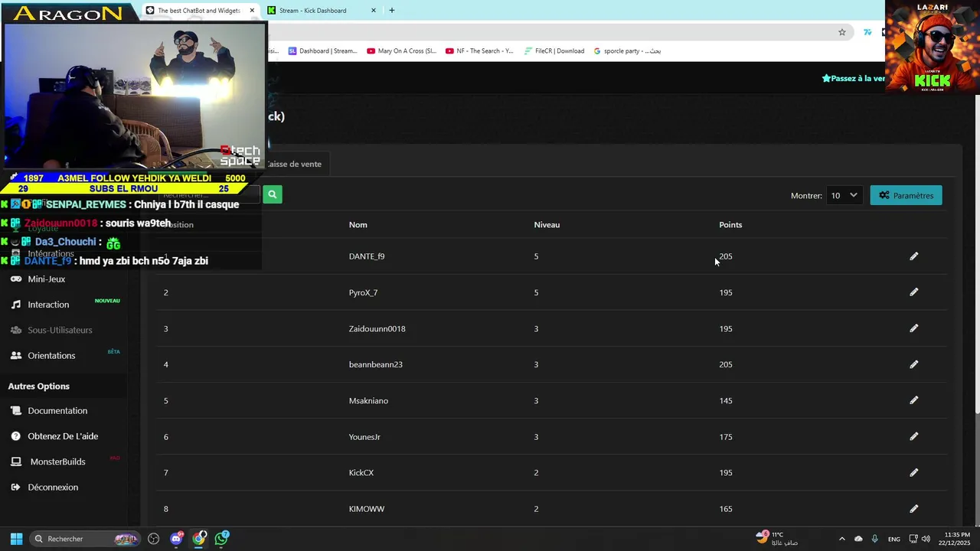
Task: Sort by Niveau column header
Action: 547,225
